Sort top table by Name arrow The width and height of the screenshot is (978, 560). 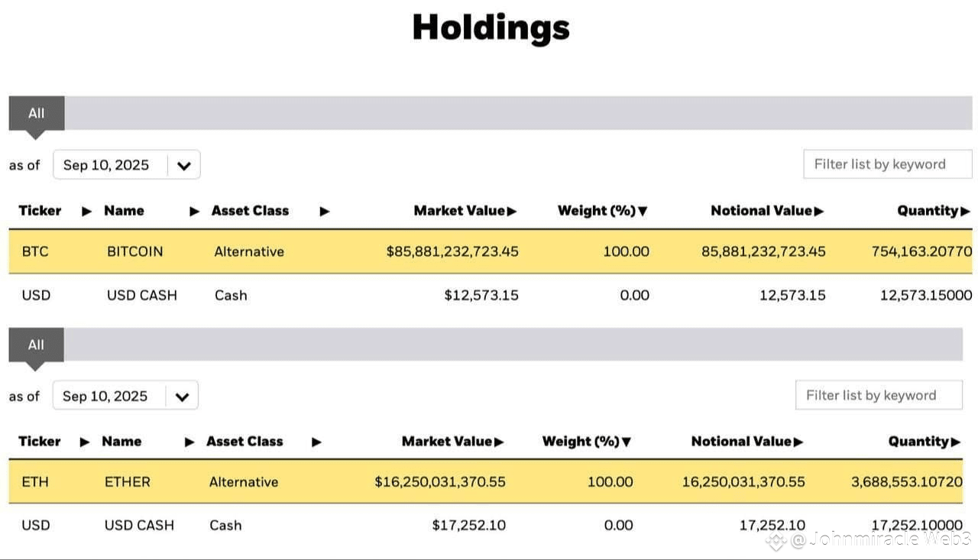tap(195, 211)
